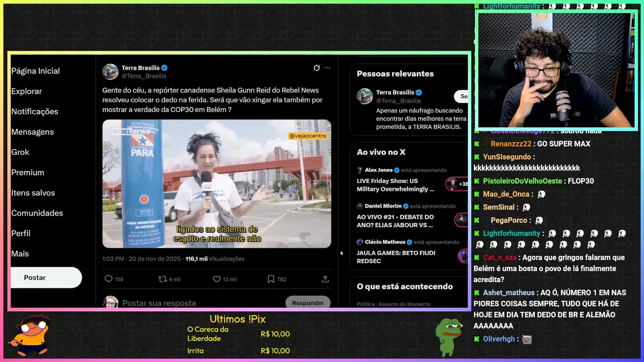The width and height of the screenshot is (644, 362).
Task: Go to Comunidades in the sidebar
Action: point(37,213)
